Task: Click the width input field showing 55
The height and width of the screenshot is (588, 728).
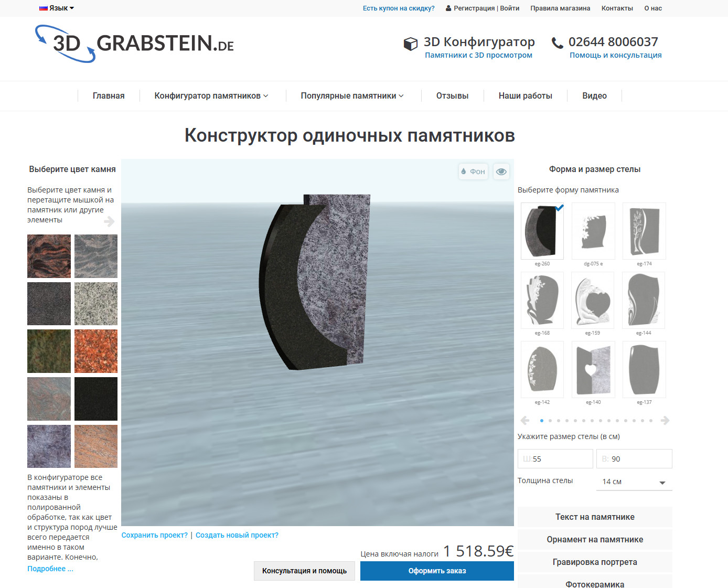Action: pyautogui.click(x=555, y=458)
